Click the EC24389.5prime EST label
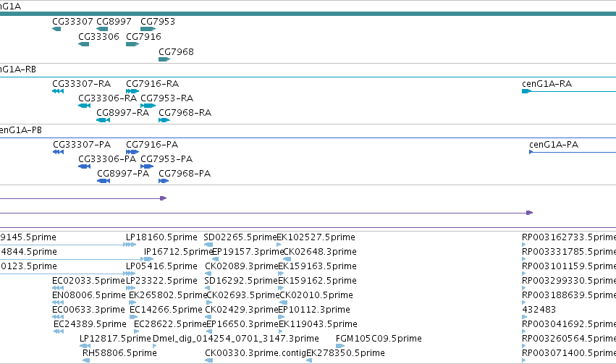Image resolution: width=616 pixels, height=364 pixels. 90,324
